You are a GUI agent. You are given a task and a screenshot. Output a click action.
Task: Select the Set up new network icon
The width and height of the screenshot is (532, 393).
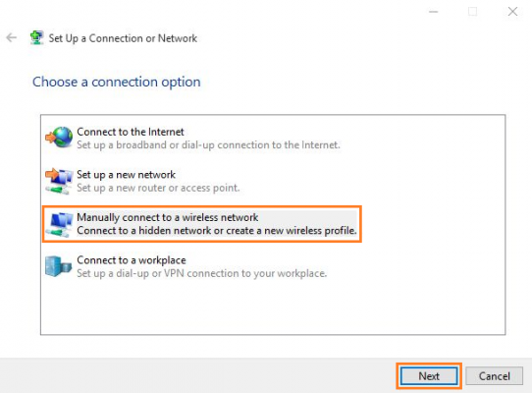(x=59, y=181)
